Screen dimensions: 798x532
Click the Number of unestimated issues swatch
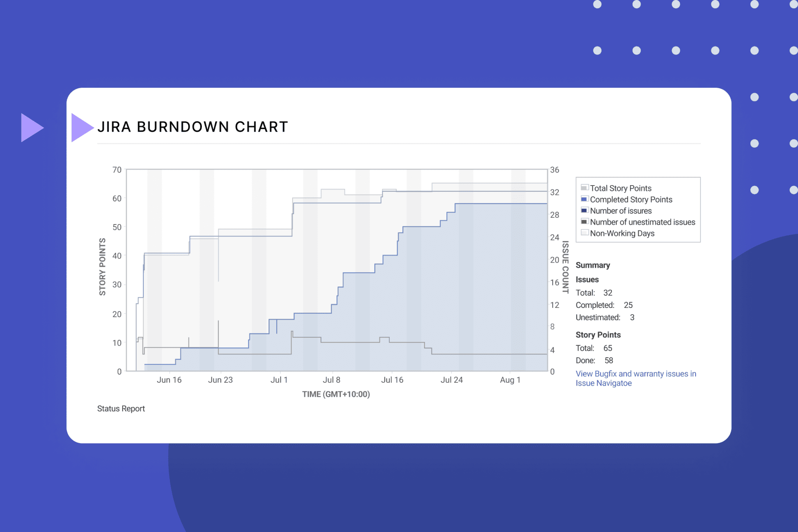coord(584,222)
